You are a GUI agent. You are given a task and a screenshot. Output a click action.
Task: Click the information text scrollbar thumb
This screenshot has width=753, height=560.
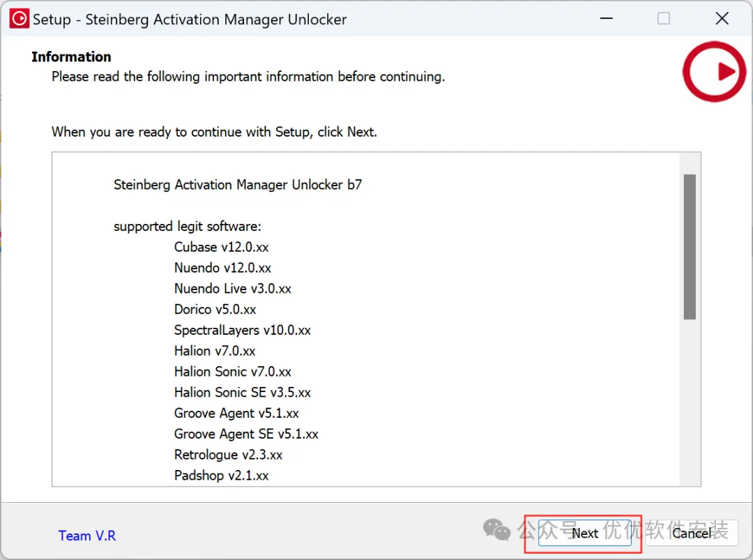(x=690, y=247)
